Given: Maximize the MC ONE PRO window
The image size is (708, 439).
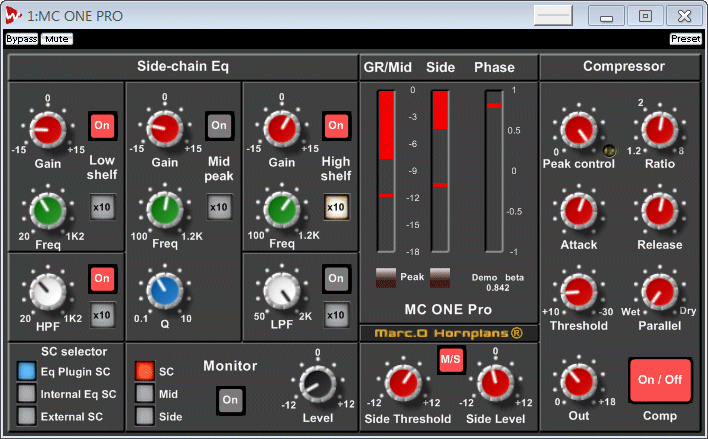Looking at the screenshot, I should tap(645, 16).
